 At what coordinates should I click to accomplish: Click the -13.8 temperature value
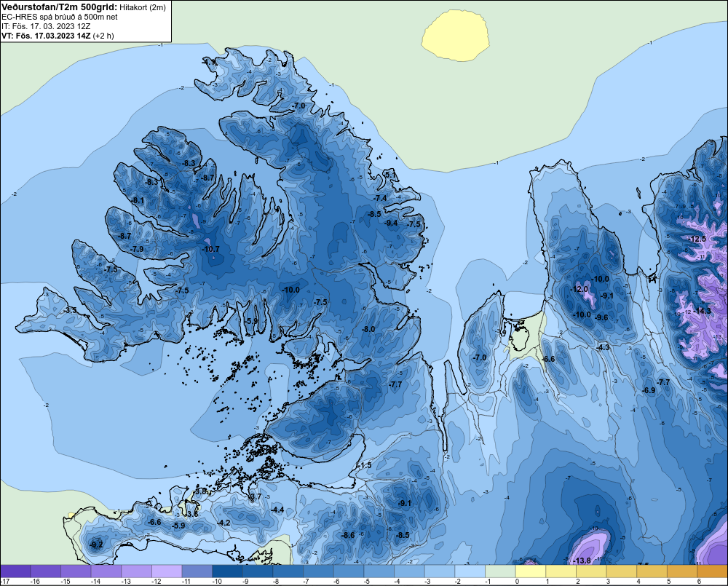582,561
